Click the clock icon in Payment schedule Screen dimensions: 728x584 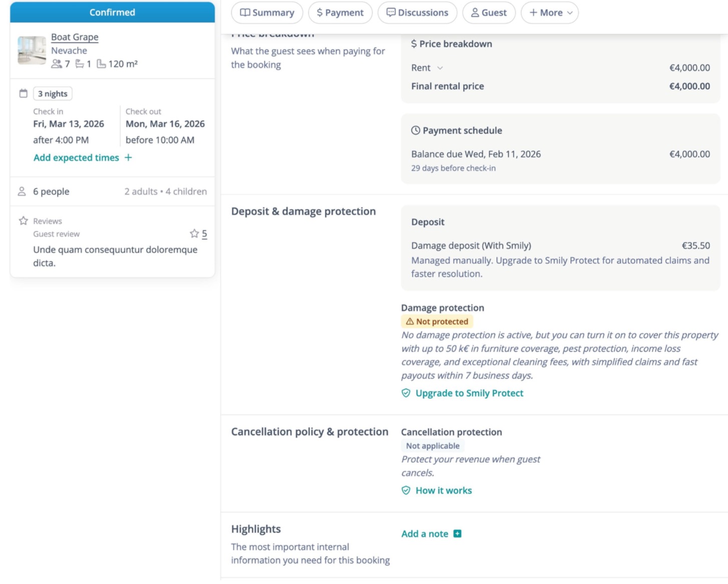click(416, 131)
